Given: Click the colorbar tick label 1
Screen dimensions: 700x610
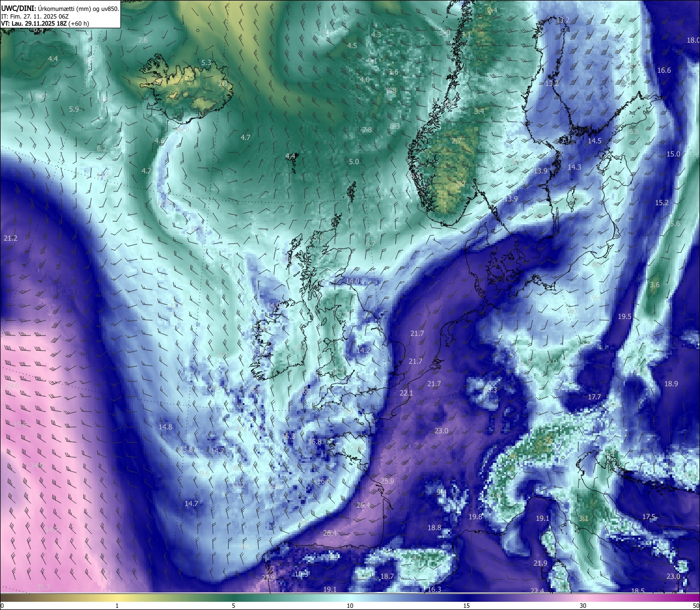Looking at the screenshot, I should [117, 606].
